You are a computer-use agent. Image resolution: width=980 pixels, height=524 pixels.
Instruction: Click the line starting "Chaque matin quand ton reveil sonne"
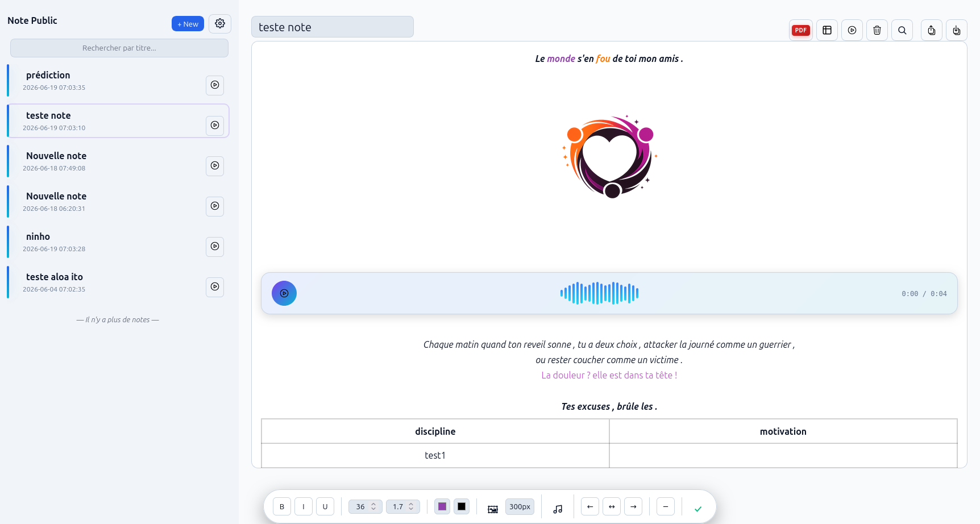[x=609, y=344]
